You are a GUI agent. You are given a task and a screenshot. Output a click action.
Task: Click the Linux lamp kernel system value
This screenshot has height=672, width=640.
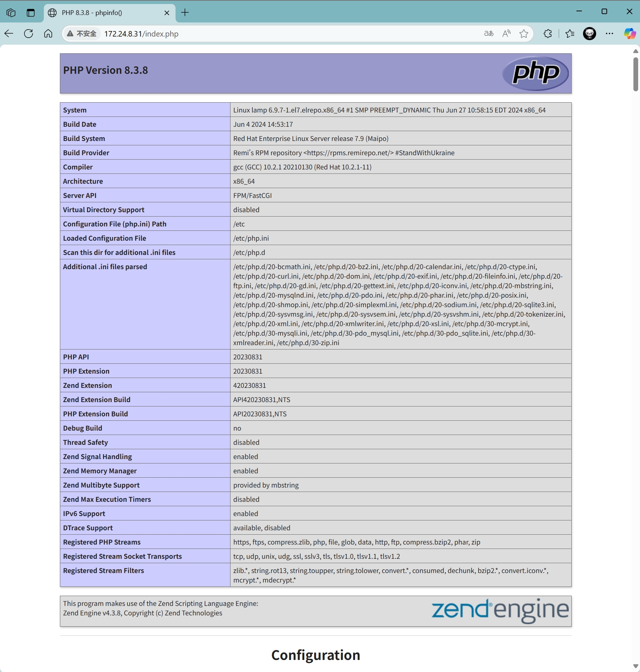click(x=389, y=110)
